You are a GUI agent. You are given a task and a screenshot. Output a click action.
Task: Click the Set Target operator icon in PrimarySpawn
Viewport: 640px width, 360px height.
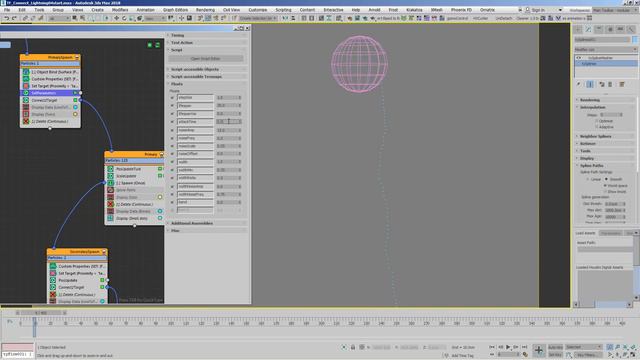point(26,86)
